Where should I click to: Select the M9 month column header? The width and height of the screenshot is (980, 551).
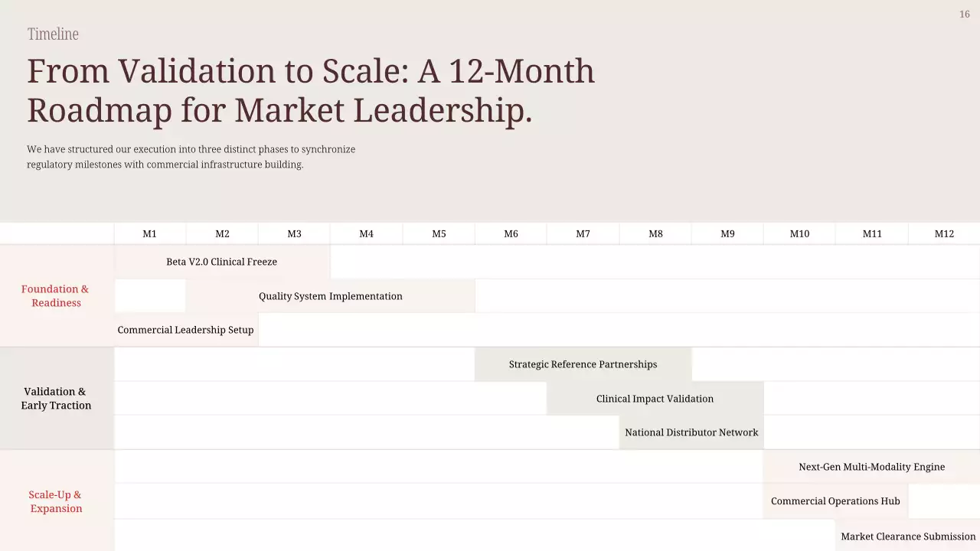coord(727,234)
